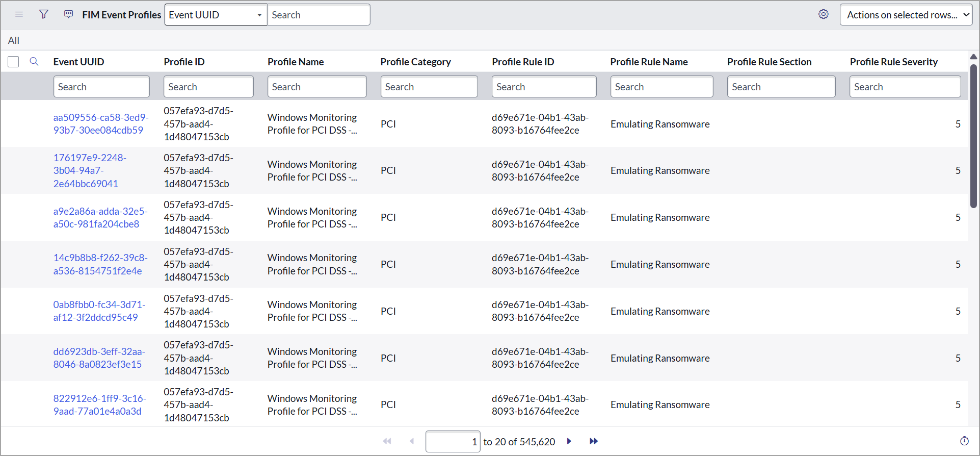Go to the next page arrow
Screen dimensions: 980x456
coord(569,441)
